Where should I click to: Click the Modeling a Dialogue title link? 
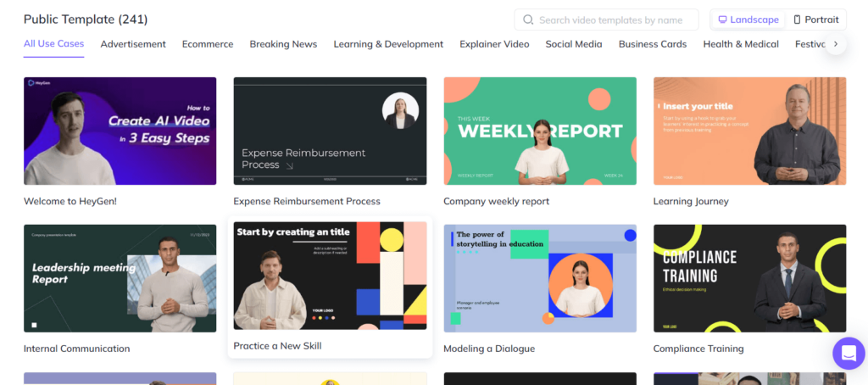(489, 349)
